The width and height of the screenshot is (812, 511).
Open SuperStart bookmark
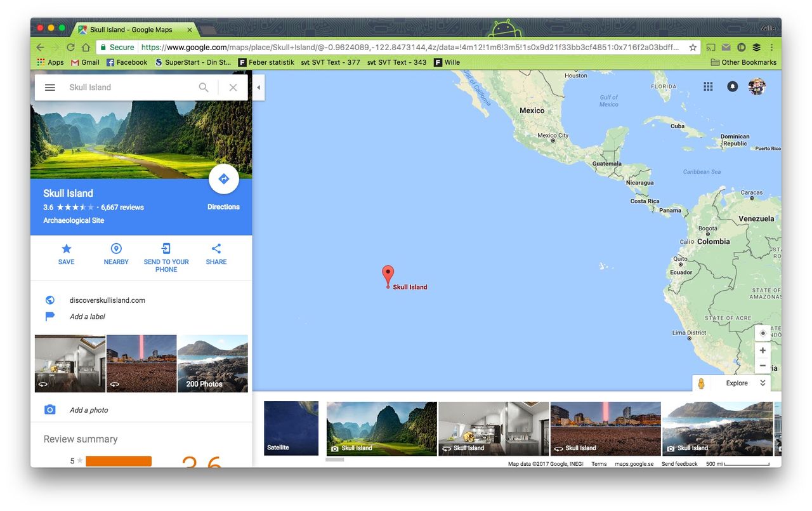pyautogui.click(x=193, y=62)
